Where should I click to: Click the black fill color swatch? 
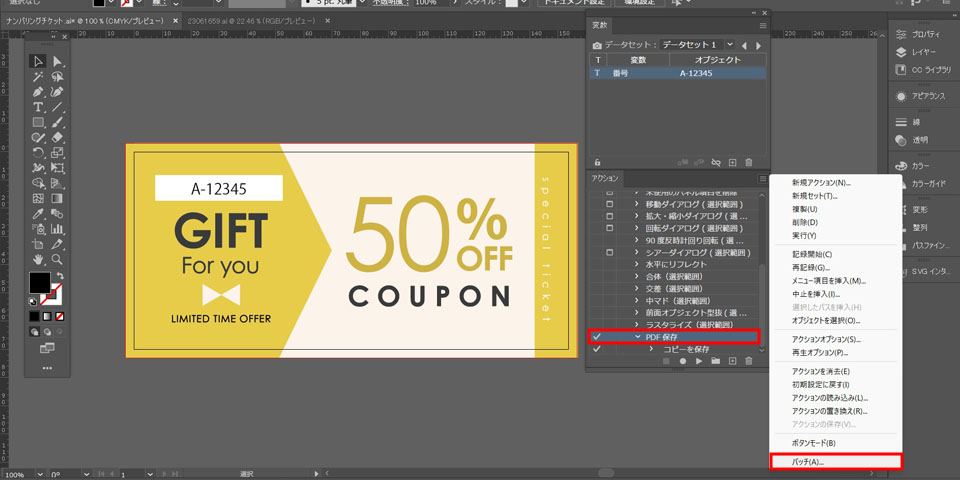point(39,283)
